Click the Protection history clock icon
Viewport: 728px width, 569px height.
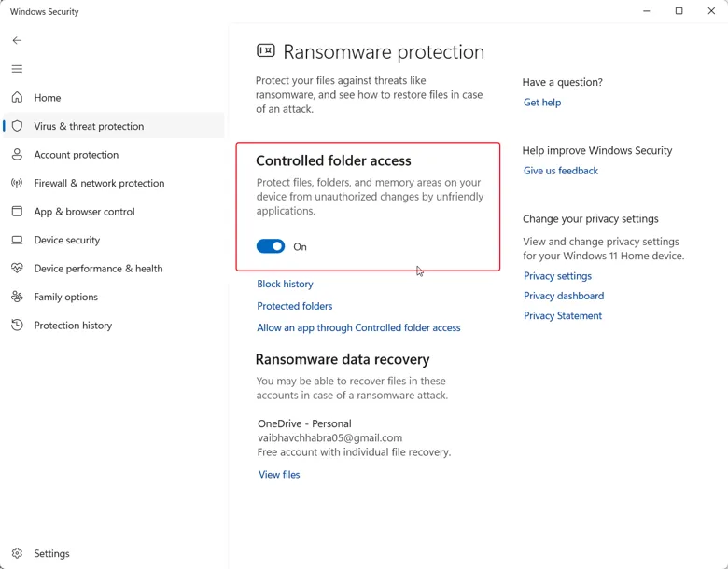click(x=17, y=325)
